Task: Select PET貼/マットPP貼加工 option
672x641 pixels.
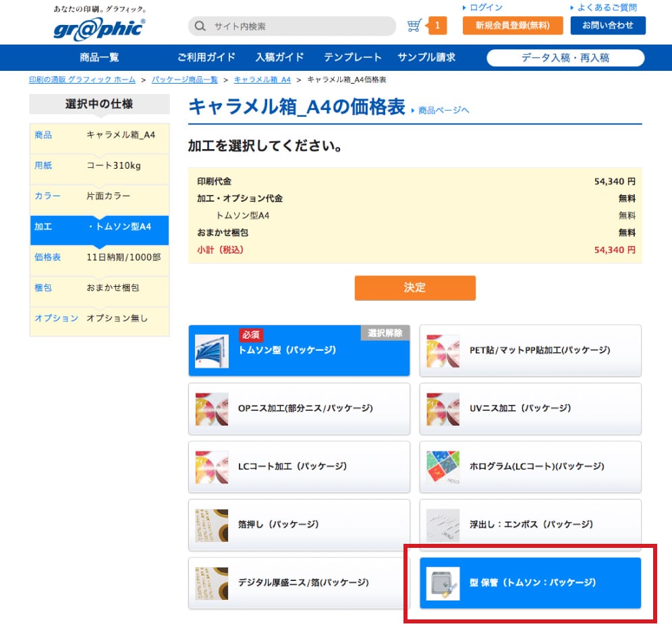Action: point(530,351)
